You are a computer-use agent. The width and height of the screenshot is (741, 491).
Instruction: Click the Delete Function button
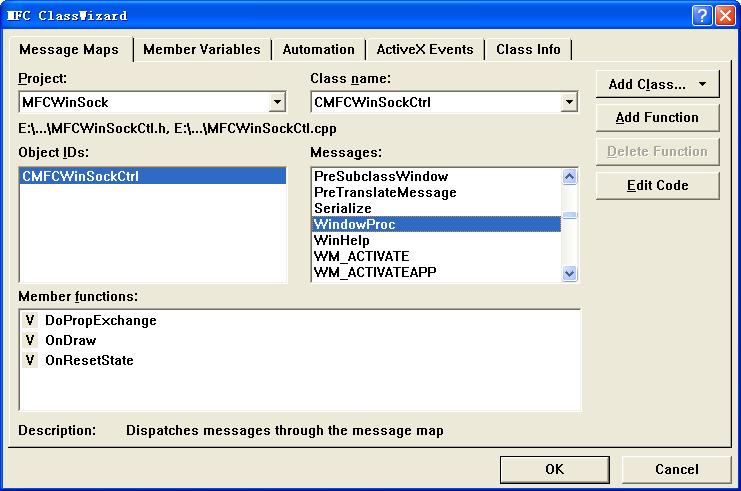657,152
